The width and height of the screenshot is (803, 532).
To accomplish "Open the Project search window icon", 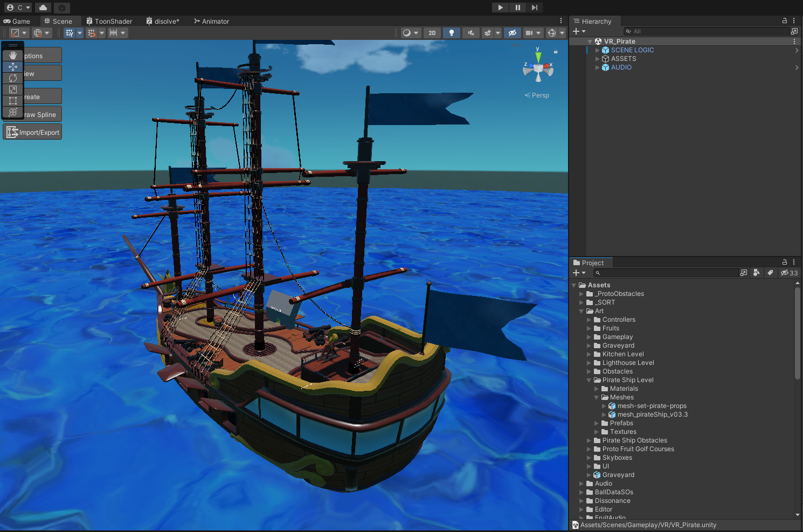I will (x=744, y=273).
